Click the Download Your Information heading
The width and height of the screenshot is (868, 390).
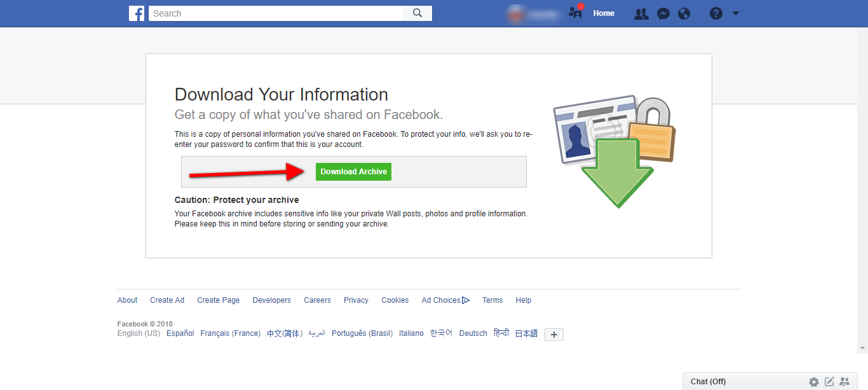(281, 95)
